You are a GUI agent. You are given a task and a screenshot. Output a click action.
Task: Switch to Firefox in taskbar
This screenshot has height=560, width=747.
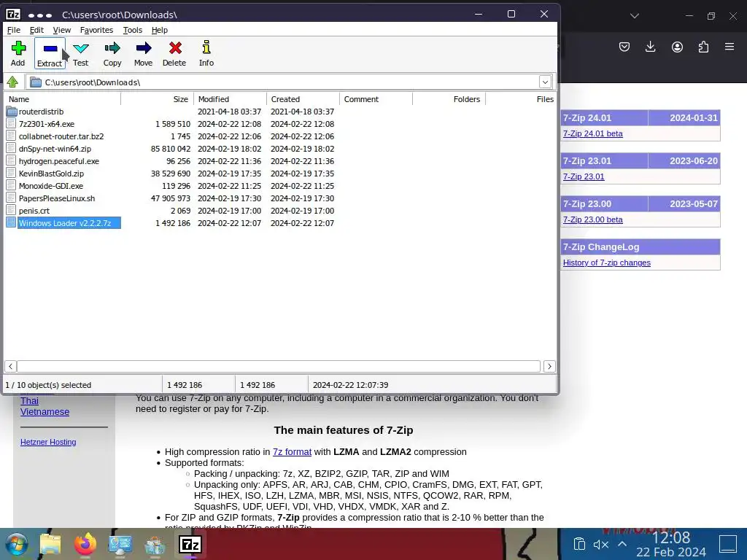click(x=85, y=544)
